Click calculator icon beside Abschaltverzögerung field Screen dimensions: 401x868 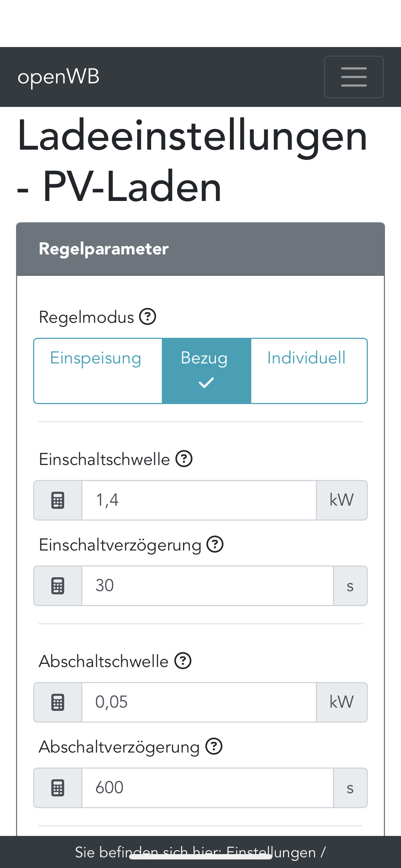point(58,788)
